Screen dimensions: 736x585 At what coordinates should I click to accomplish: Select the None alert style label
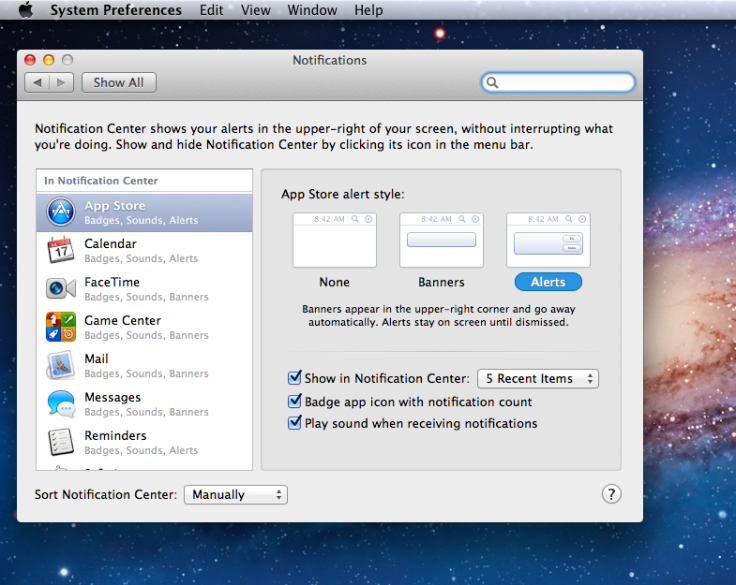coord(334,282)
